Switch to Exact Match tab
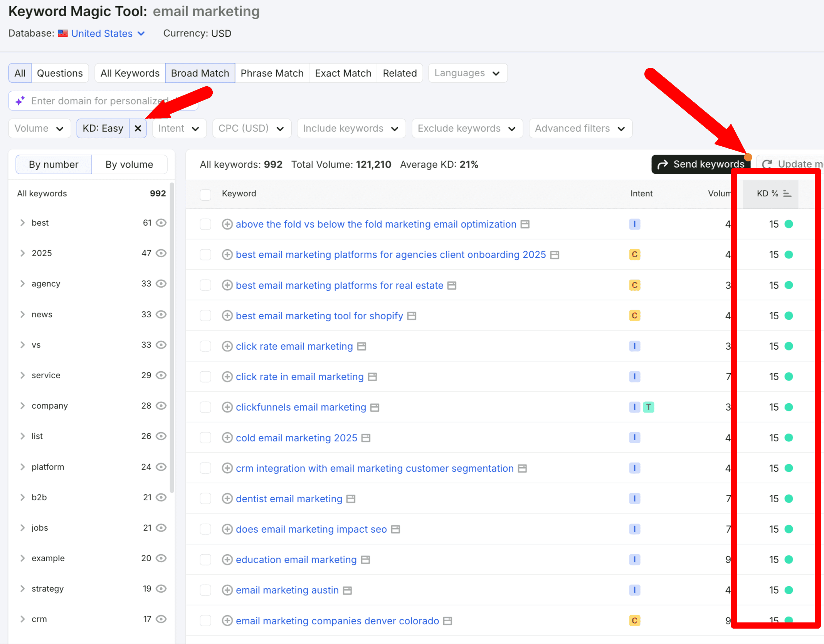Image resolution: width=824 pixels, height=644 pixels. [343, 73]
